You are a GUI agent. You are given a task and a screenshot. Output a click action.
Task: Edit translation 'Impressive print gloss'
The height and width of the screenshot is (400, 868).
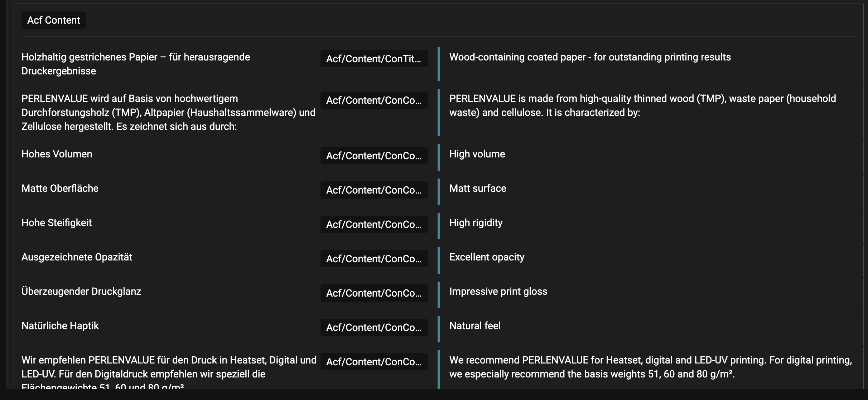point(498,291)
